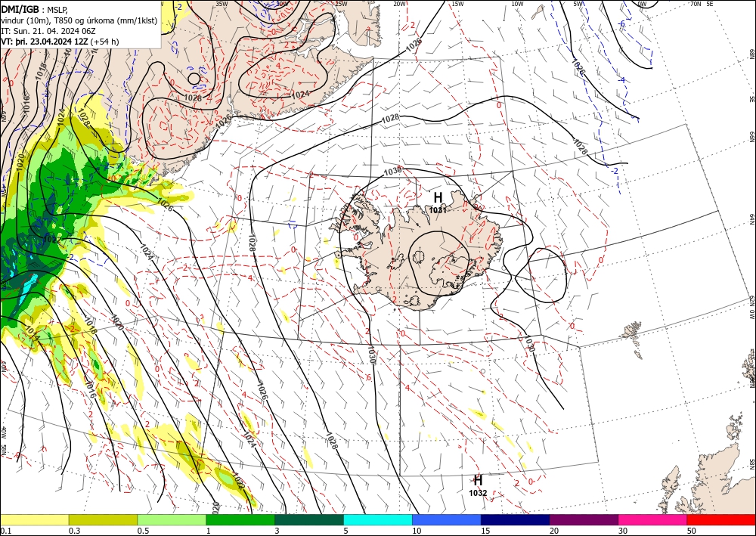The height and width of the screenshot is (536, 756).
Task: Click the 'VT: þri. 23.04.2024 12Z' valid time
Action: point(45,42)
